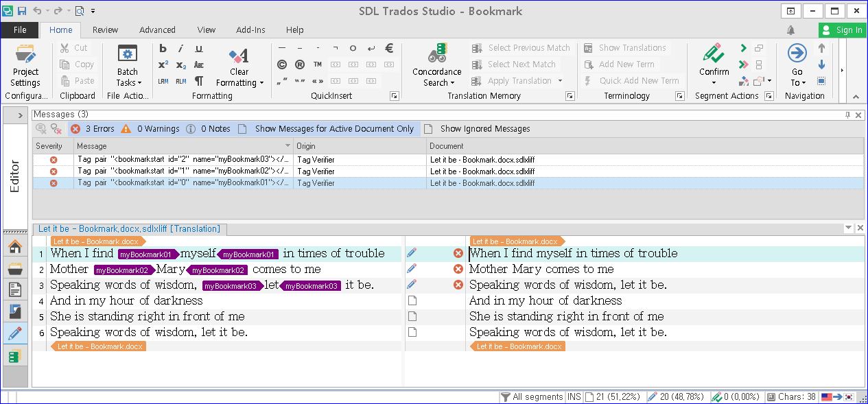Insert degree symbol from QuickInsert

[353, 48]
